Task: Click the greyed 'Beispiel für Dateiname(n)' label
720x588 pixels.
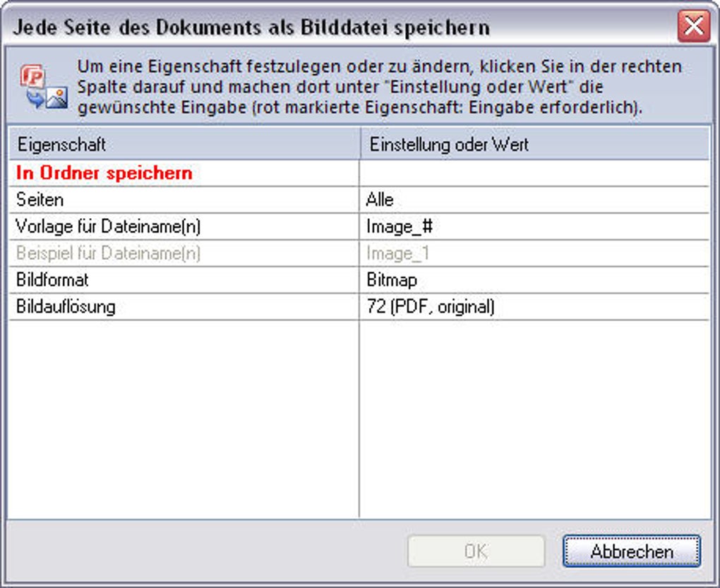Action: (108, 253)
